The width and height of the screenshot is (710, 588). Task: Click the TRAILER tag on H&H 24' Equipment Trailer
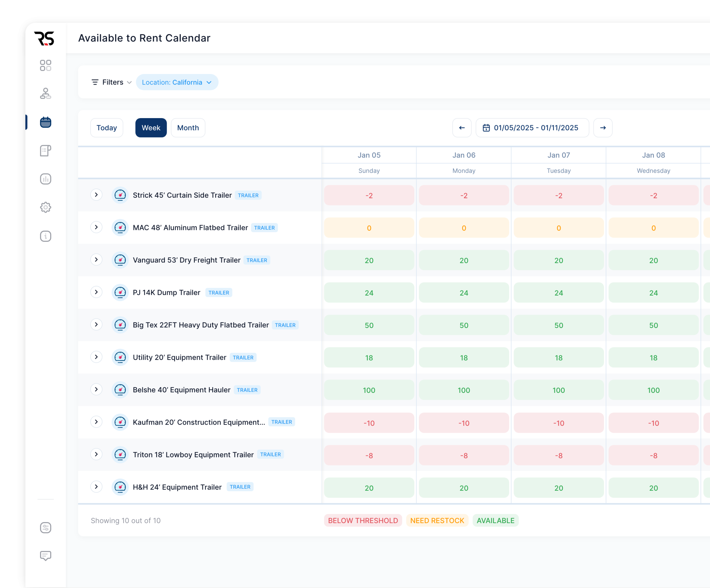(x=240, y=487)
